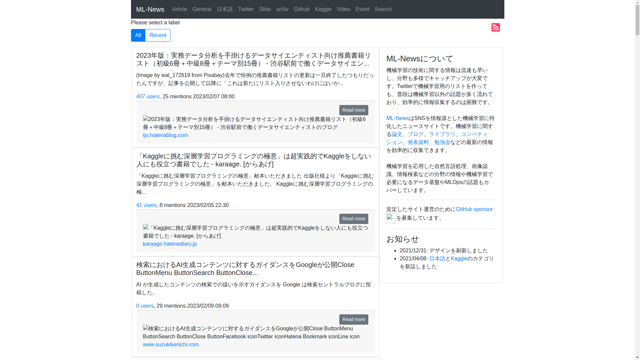
Task: Click the 41 users link
Action: [146, 205]
